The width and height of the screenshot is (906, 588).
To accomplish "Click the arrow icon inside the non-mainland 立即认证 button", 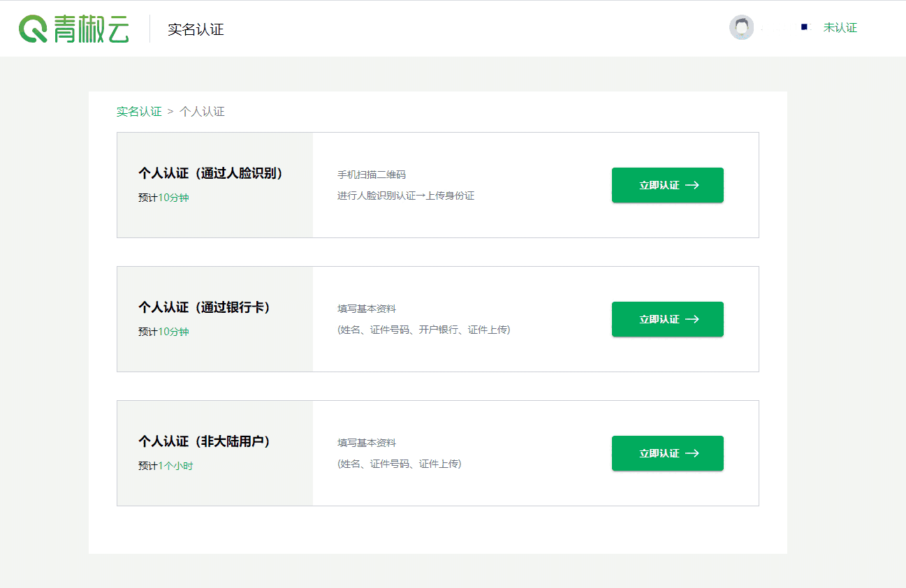I will click(x=692, y=453).
